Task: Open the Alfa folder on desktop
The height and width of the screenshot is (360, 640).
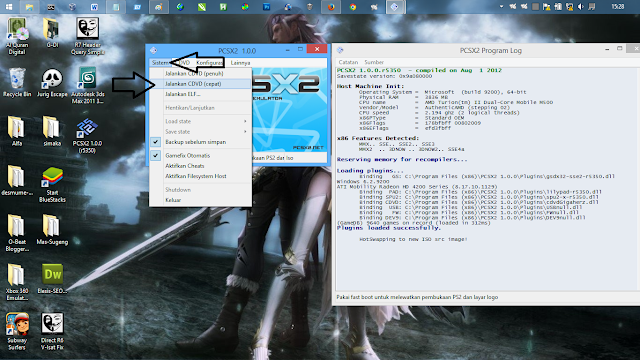Action: click(x=17, y=131)
